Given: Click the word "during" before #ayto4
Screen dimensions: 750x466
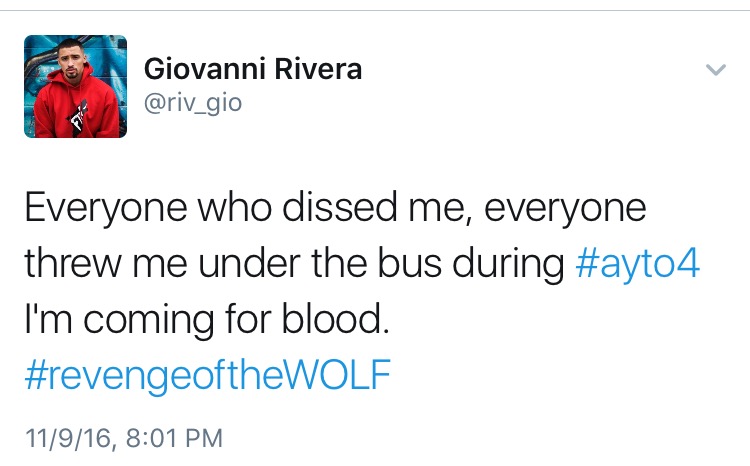Looking at the screenshot, I should pyautogui.click(x=508, y=265).
